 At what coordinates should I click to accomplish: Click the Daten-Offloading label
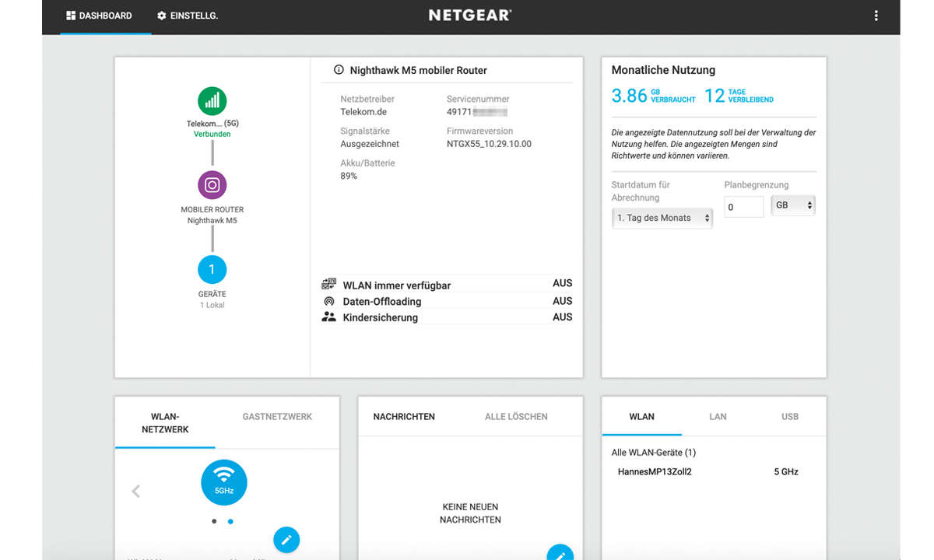382,302
